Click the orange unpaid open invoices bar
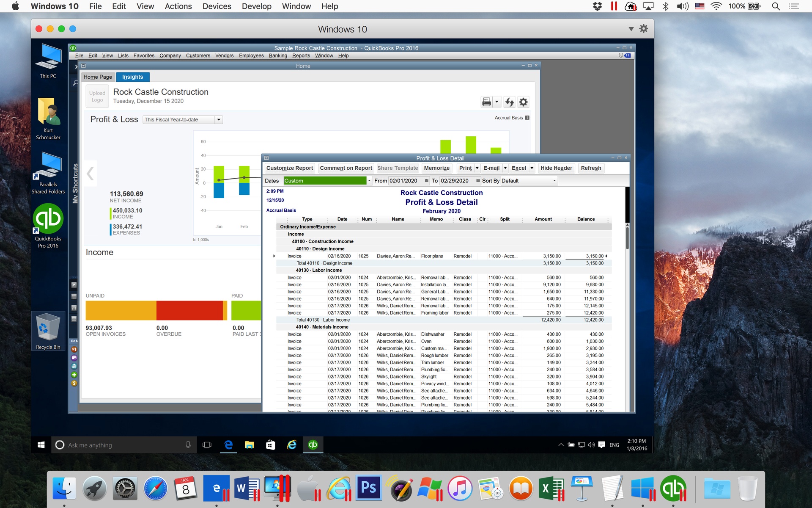The image size is (812, 508). click(121, 310)
